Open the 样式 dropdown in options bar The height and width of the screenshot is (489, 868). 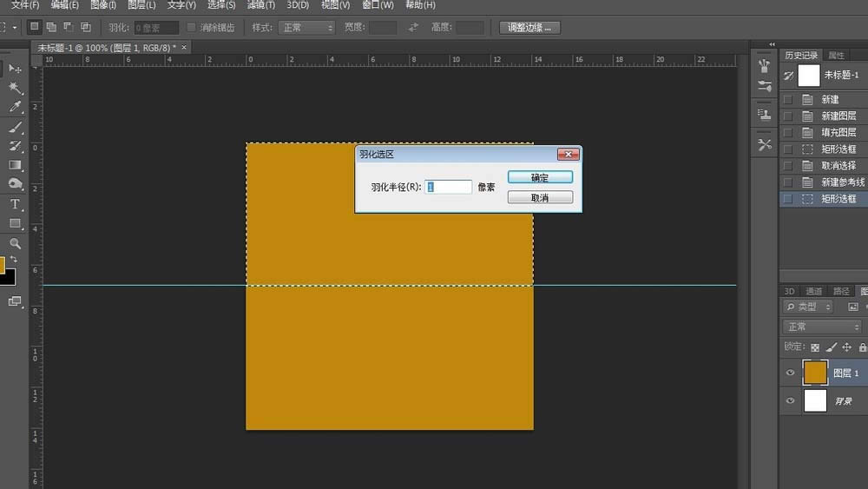point(306,28)
